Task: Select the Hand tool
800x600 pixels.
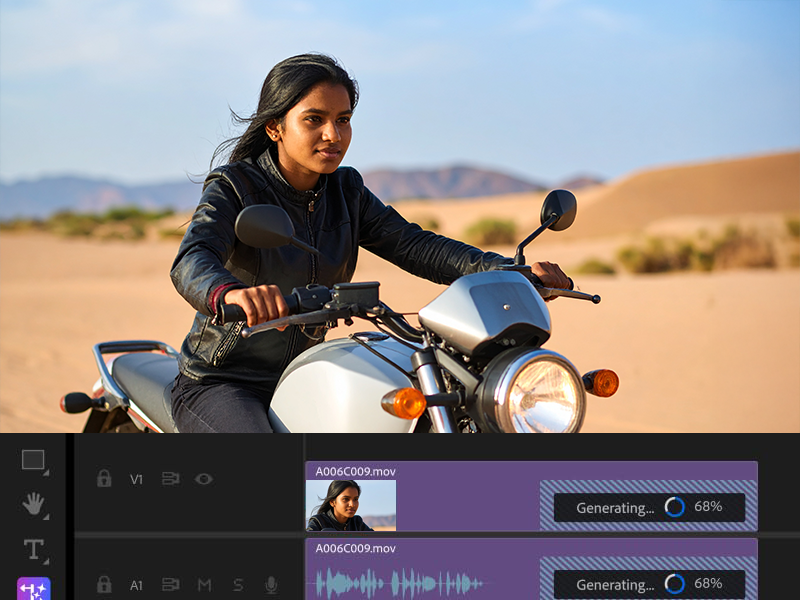Action: (x=33, y=504)
